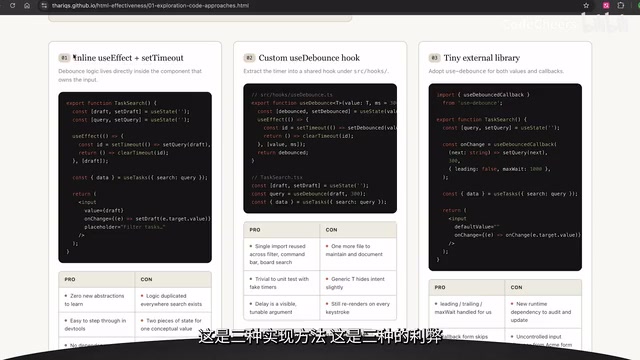Click cell "Two pieces of state for one conceptual value"

(x=173, y=324)
